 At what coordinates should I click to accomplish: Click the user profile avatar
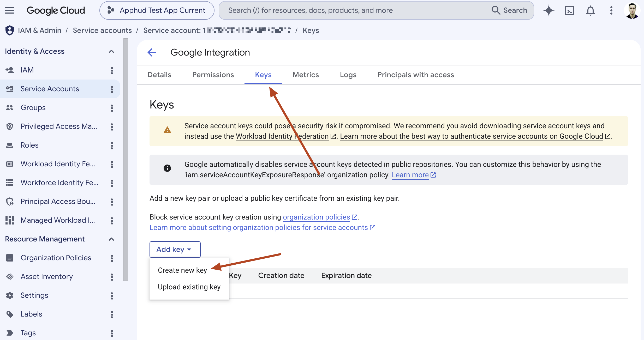[632, 10]
